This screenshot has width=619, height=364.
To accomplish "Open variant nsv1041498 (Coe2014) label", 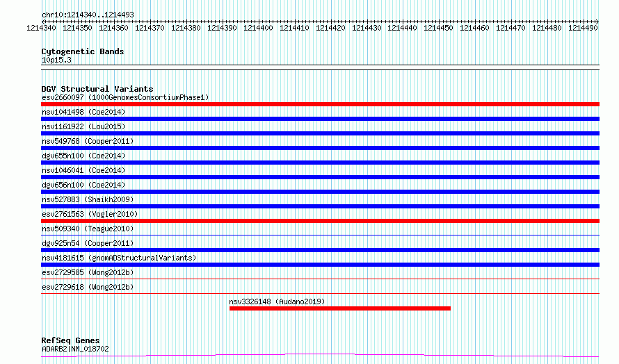I will click(x=83, y=112).
